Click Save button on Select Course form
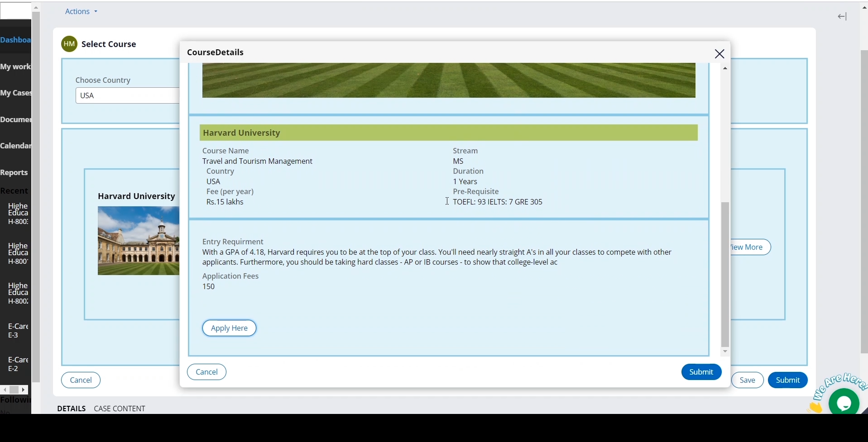The image size is (868, 442). (x=748, y=380)
